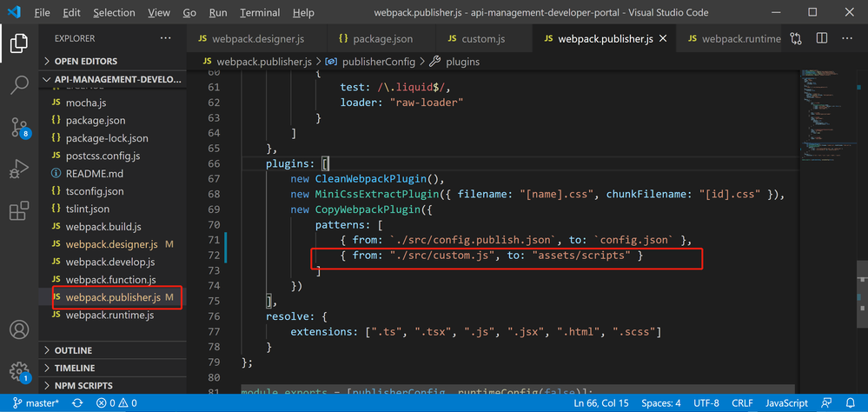Viewport: 868px width, 412px height.
Task: Change indentation via Spaces: 4
Action: tap(661, 403)
